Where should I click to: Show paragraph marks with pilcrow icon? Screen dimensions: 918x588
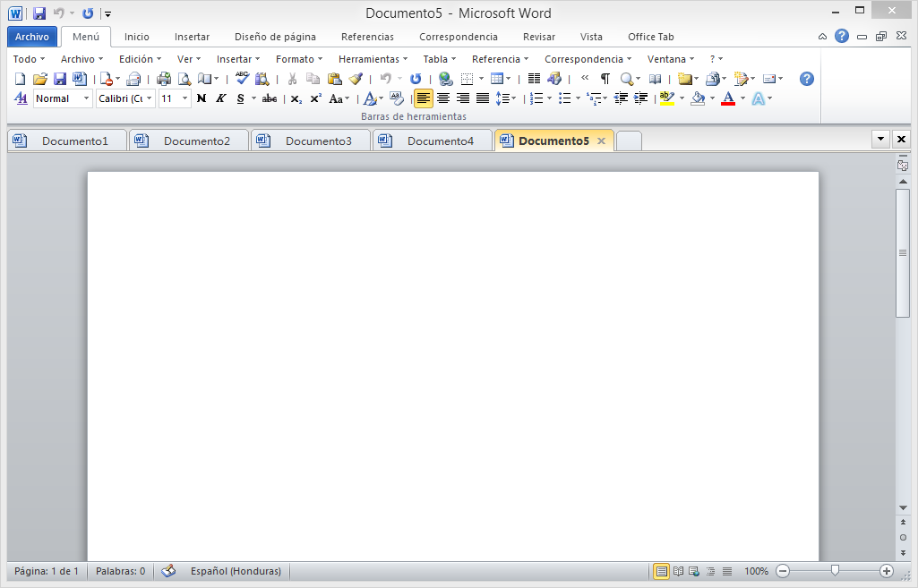(x=605, y=79)
